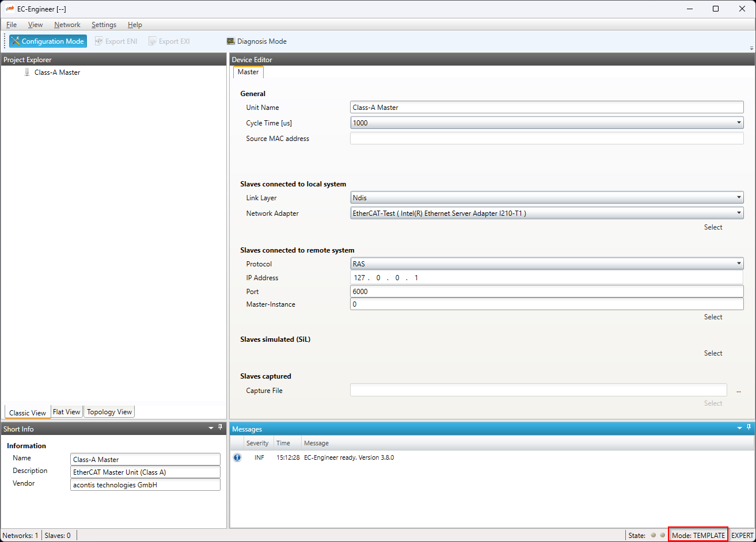Pin the Short Info panel
This screenshot has height=542, width=756.
click(220, 428)
